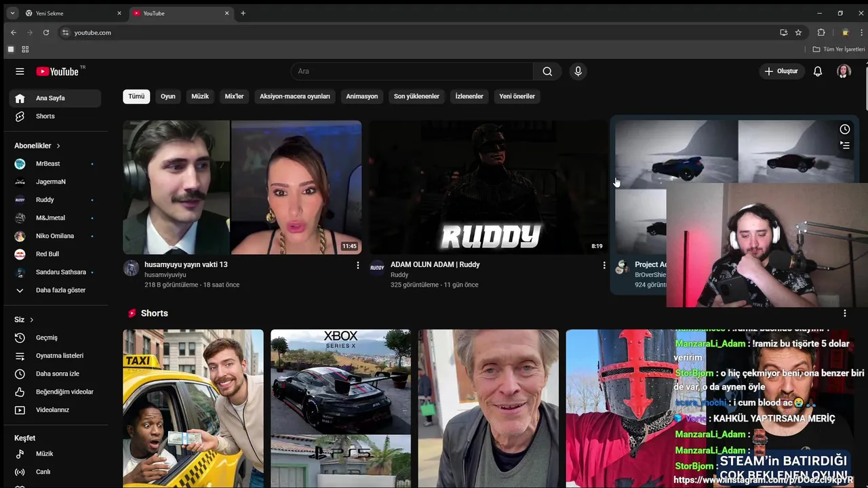Play the RUDDY video thumbnail
The width and height of the screenshot is (868, 488).
(488, 187)
